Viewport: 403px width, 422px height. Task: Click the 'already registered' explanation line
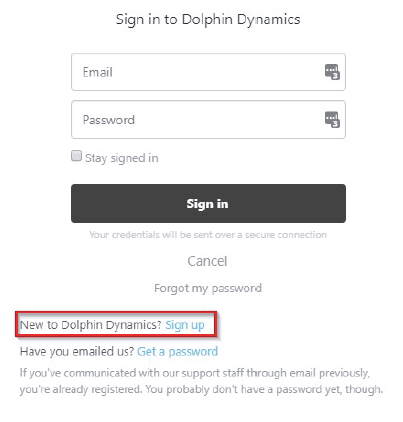201,389
